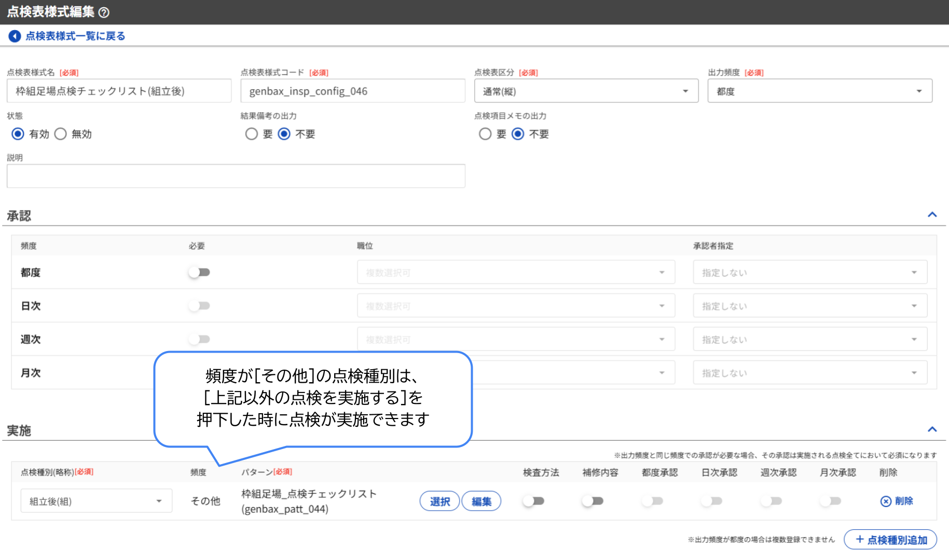Image resolution: width=949 pixels, height=560 pixels.
Task: Collapse the 承認 section with its chevron
Action: (932, 214)
